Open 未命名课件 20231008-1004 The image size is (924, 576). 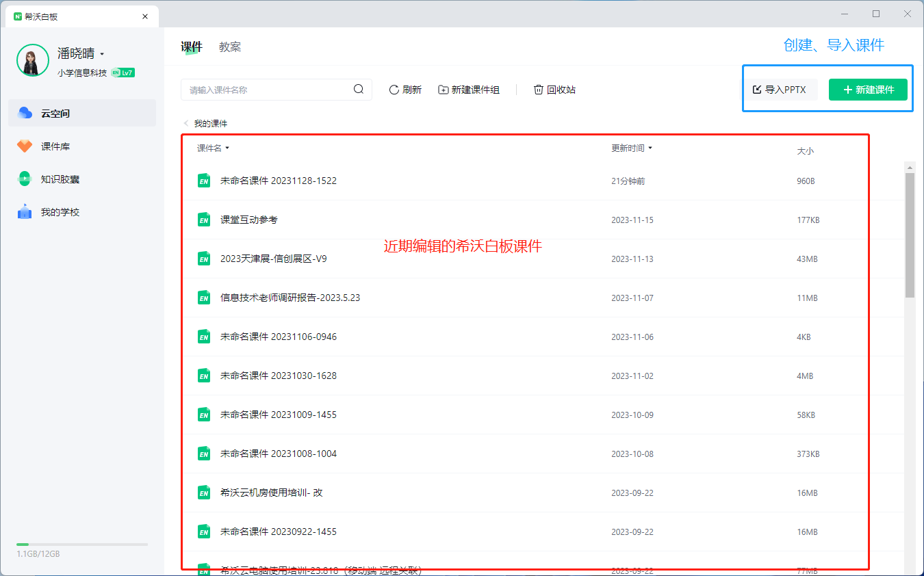(279, 454)
